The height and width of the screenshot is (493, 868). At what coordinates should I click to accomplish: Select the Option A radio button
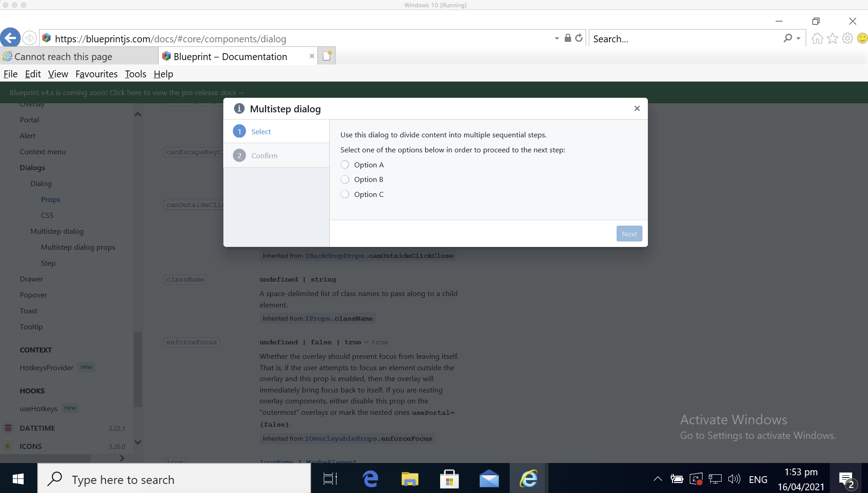tap(345, 165)
